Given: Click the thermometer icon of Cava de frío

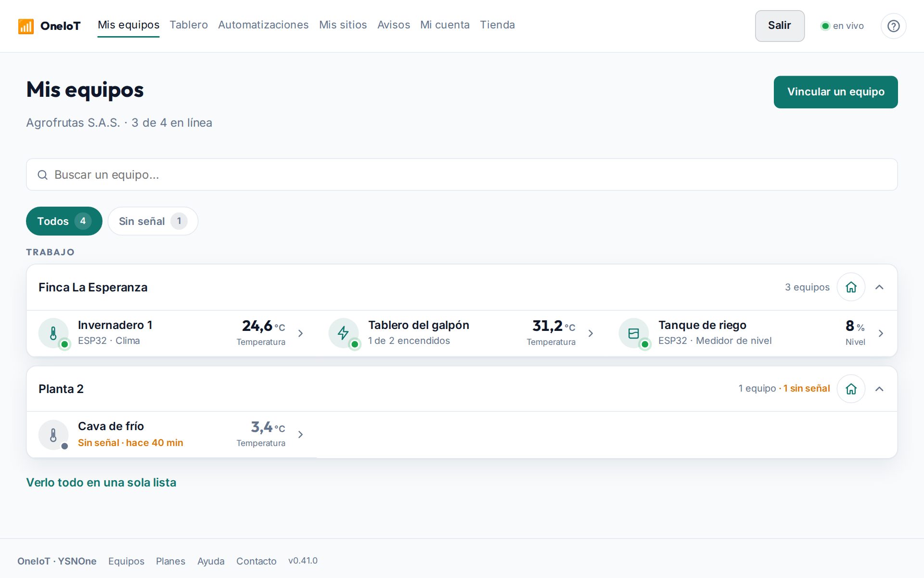Looking at the screenshot, I should pos(53,434).
